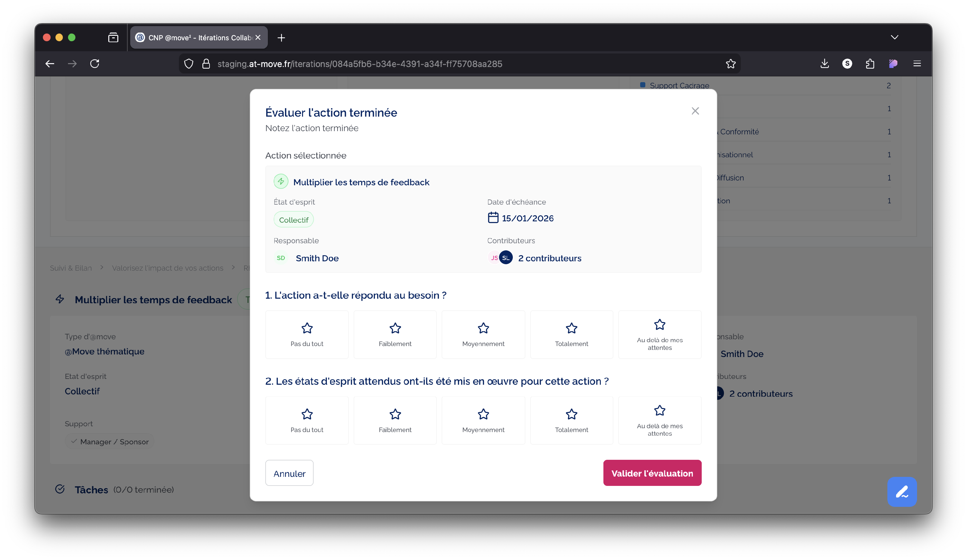Open a new tab with plus button

281,38
